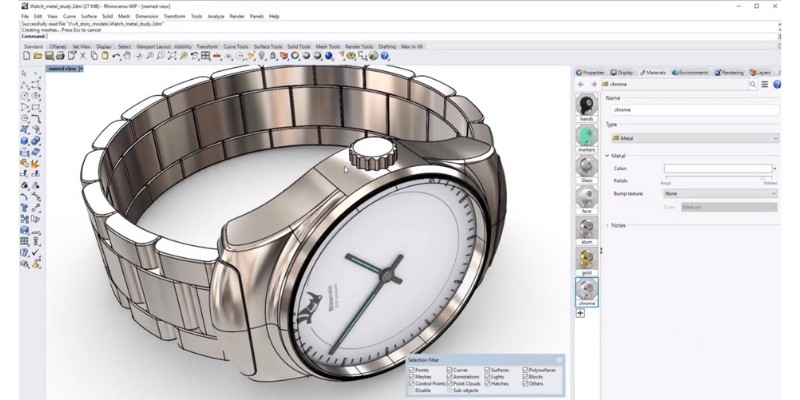Click back arrow in Materials panel
The width and height of the screenshot is (800, 400).
(x=580, y=85)
